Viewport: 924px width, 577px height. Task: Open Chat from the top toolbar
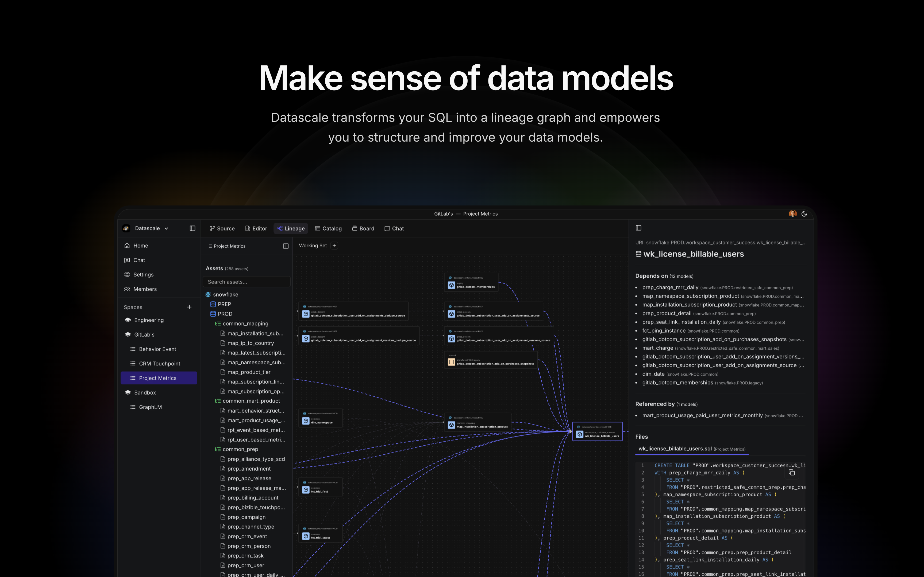pyautogui.click(x=394, y=228)
